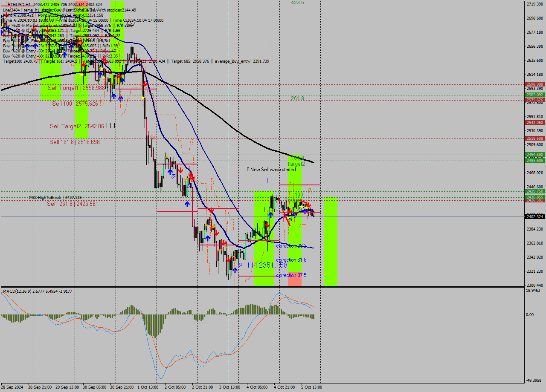Click the MACD scale value -48.3958
Screen dimensions: 546x392
point(534,380)
